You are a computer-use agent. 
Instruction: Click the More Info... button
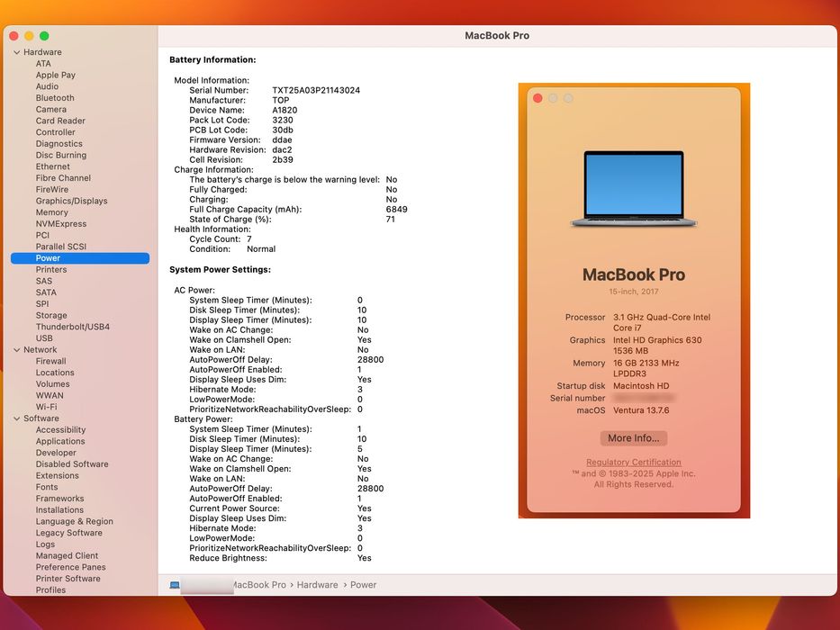pyautogui.click(x=633, y=438)
